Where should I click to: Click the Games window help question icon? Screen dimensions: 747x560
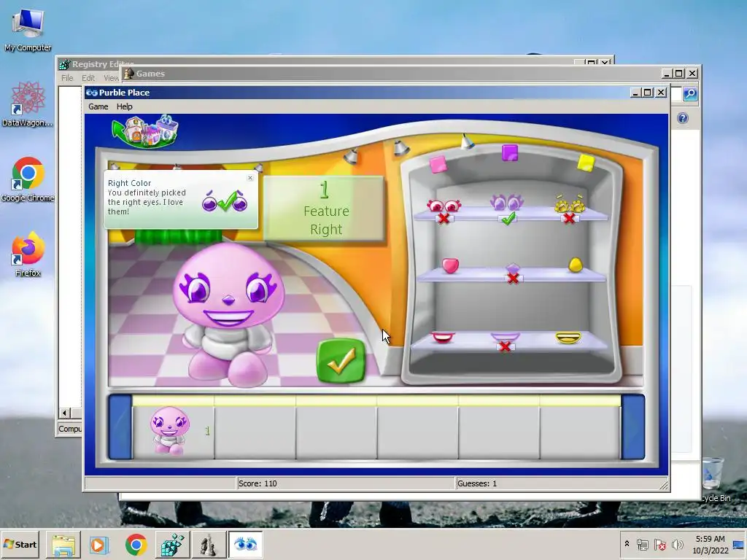683,118
